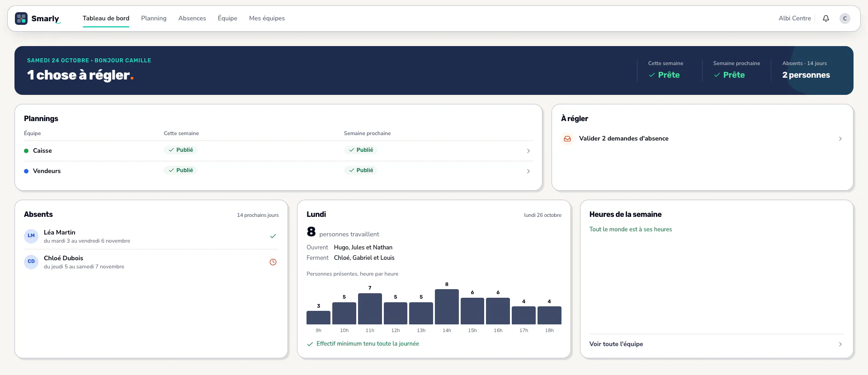Click the green dot beside Caisse
The image size is (868, 375).
[26, 151]
